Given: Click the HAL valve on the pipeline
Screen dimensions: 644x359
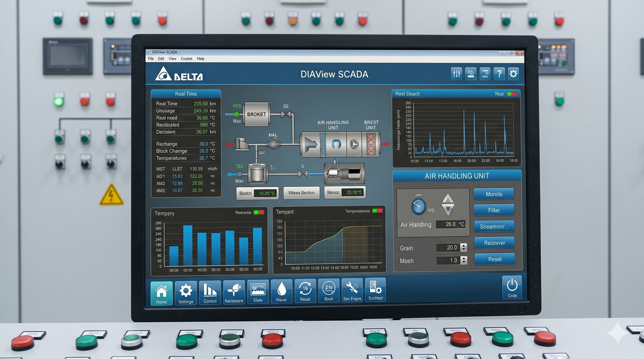Looking at the screenshot, I should point(273,144).
